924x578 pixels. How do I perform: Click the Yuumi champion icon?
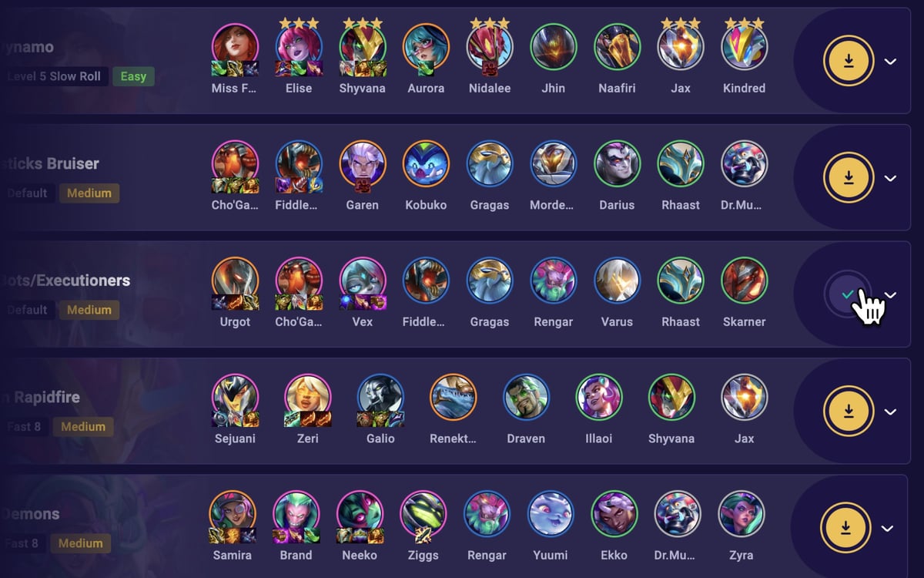[x=551, y=514]
